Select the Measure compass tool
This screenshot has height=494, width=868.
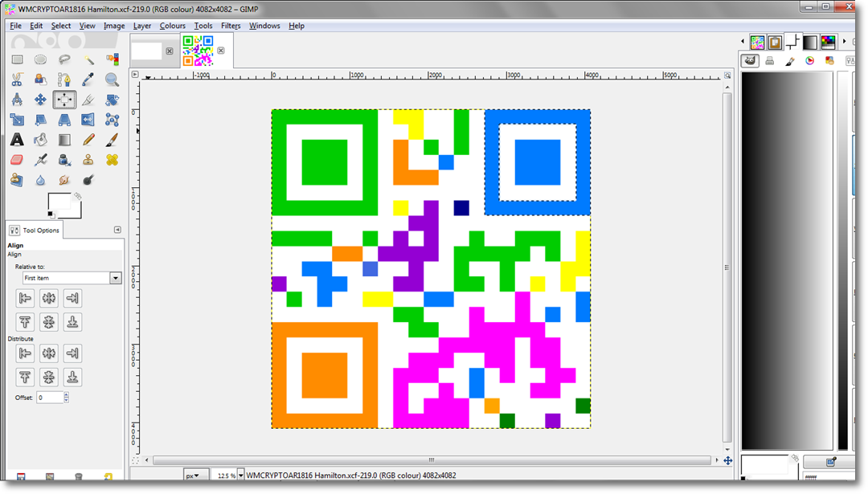tap(17, 100)
